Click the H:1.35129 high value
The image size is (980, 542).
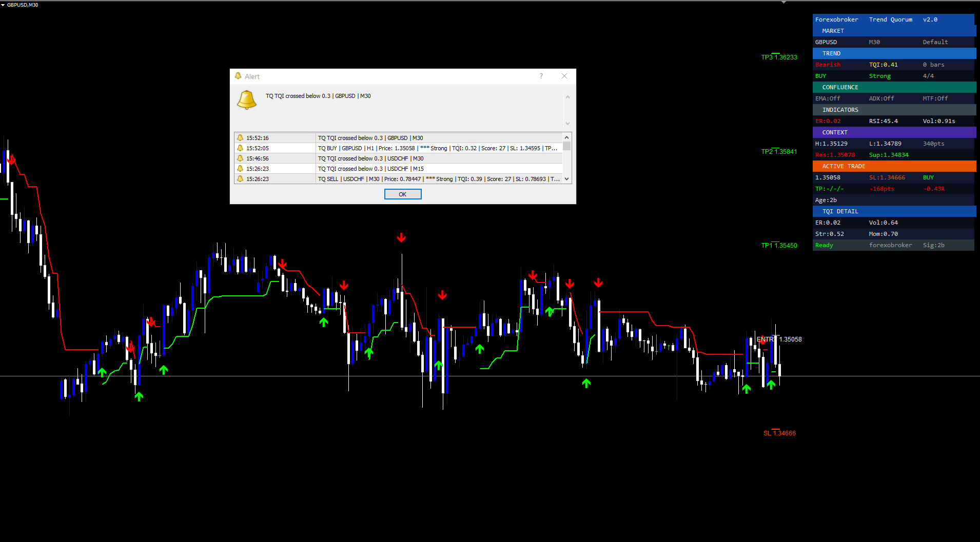pos(831,144)
